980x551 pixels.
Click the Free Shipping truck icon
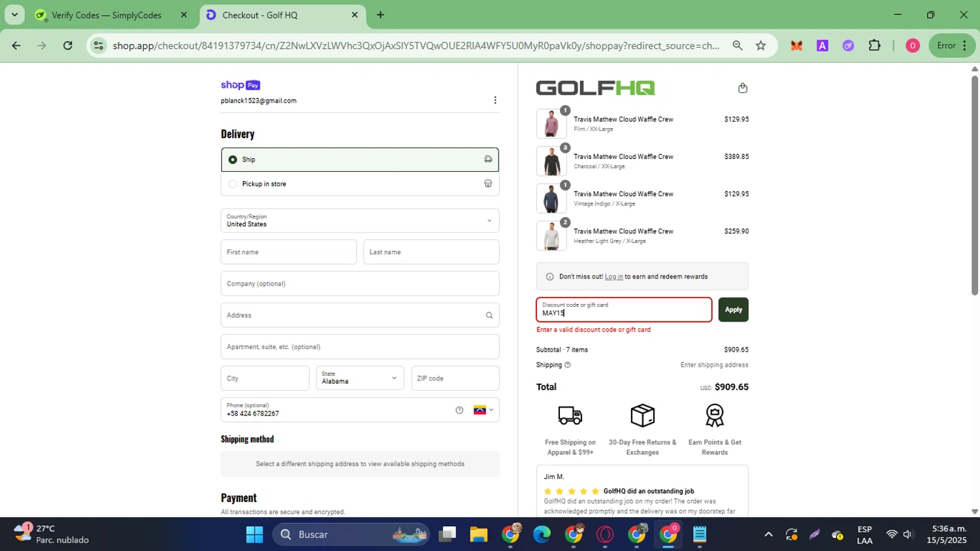(x=570, y=415)
